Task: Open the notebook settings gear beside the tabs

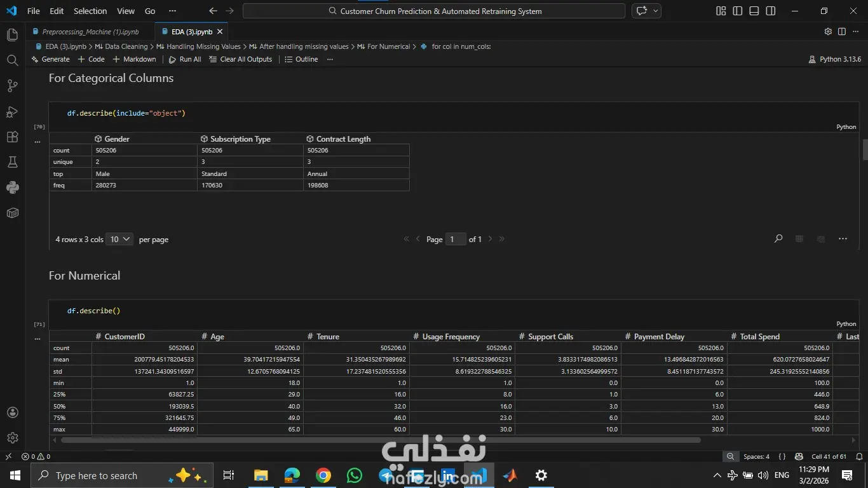Action: (828, 31)
